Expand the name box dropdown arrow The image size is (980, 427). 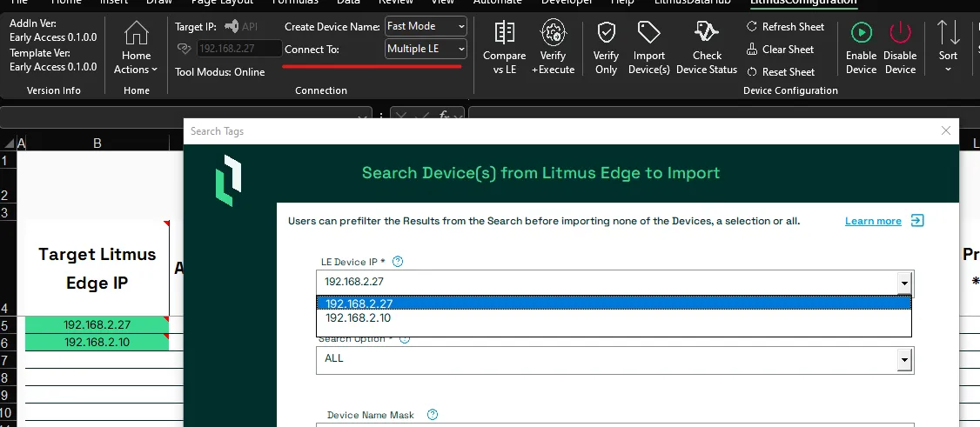tap(364, 117)
